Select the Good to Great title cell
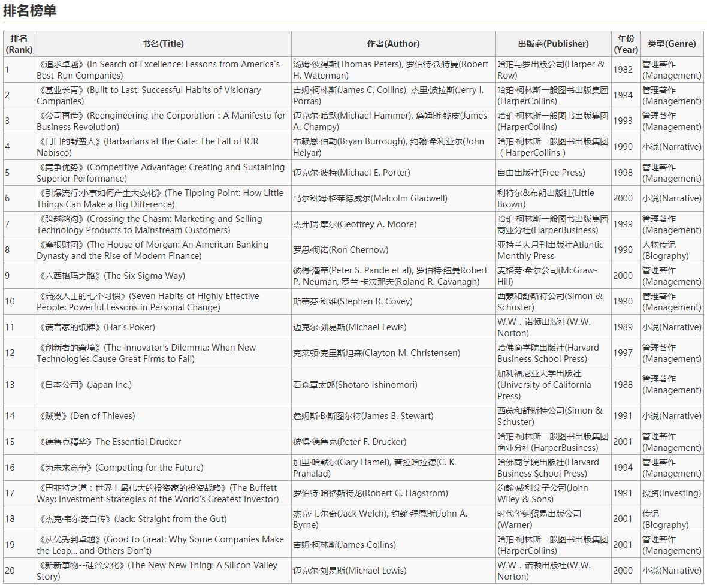 click(163, 544)
